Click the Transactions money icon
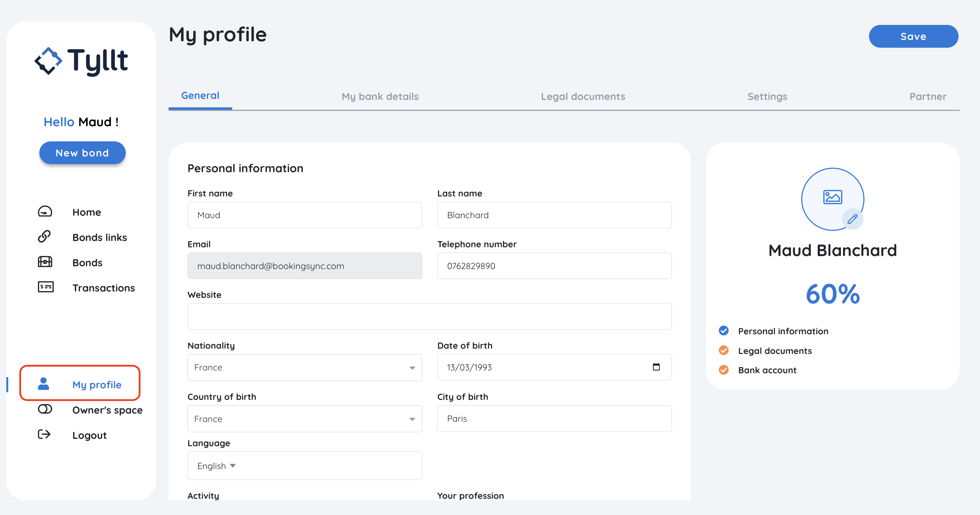 [45, 287]
